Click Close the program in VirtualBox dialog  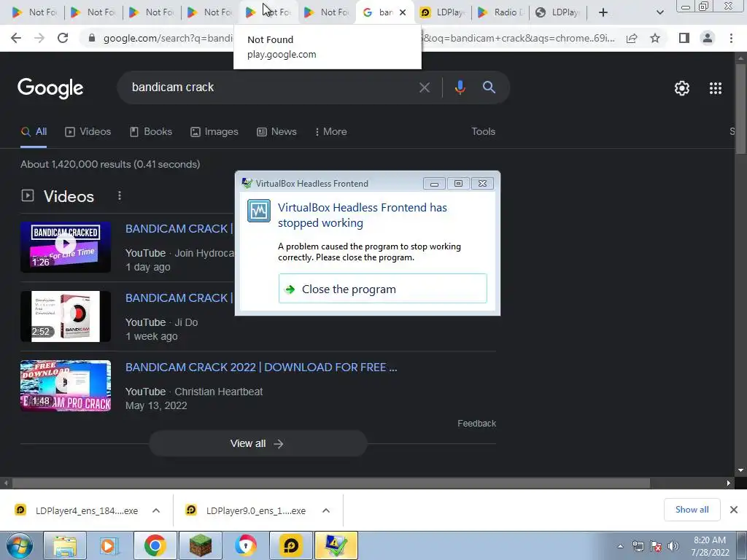point(382,289)
